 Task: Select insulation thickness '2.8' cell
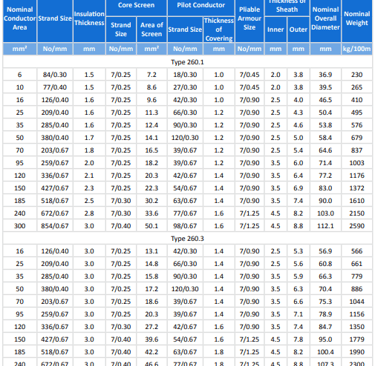[x=89, y=213]
